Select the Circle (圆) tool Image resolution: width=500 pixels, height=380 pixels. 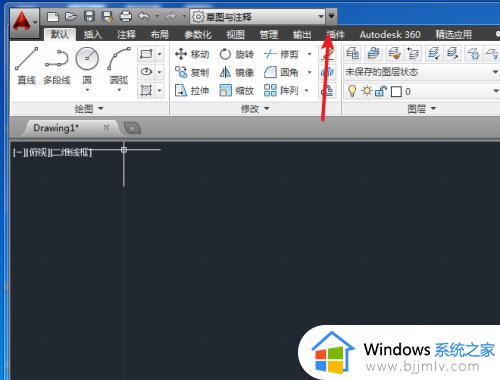tap(87, 68)
